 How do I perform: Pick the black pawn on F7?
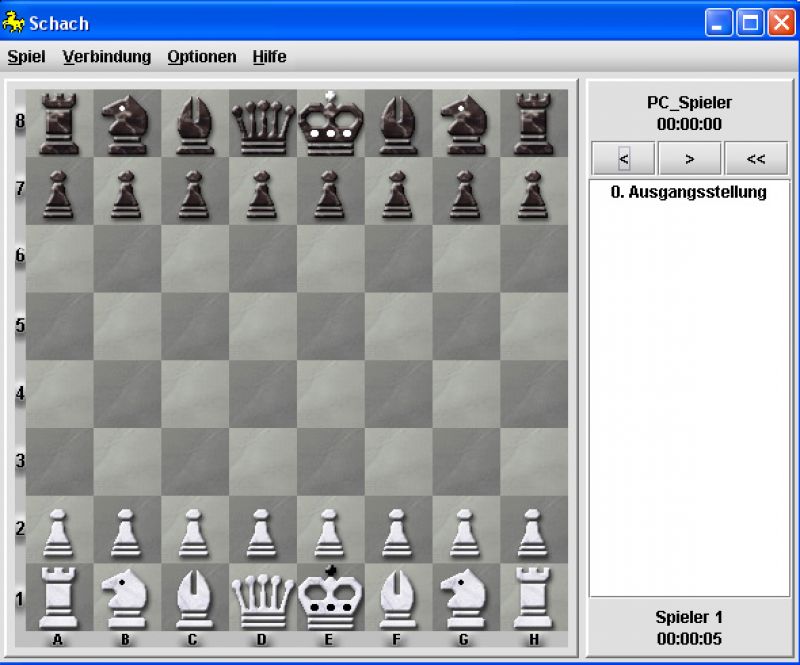397,194
